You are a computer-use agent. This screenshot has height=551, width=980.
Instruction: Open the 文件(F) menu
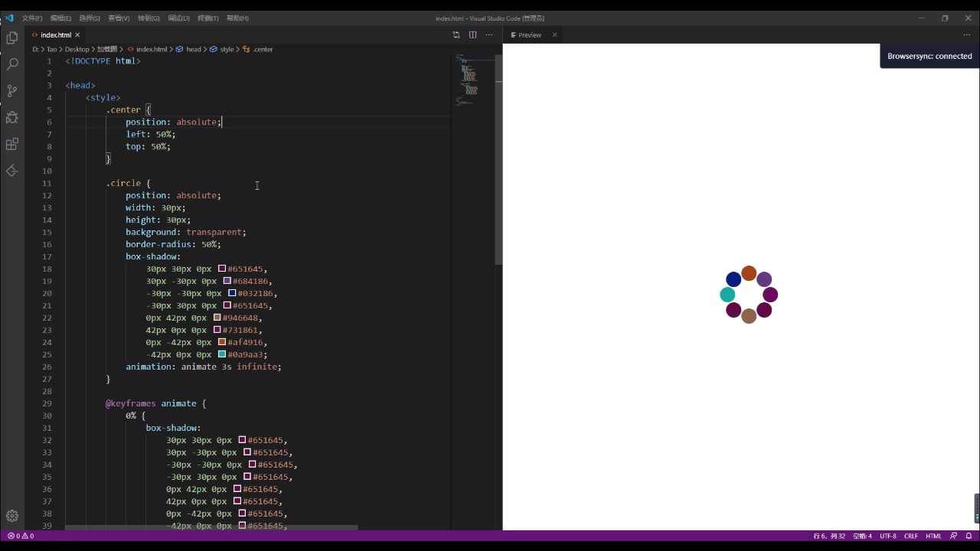point(32,18)
